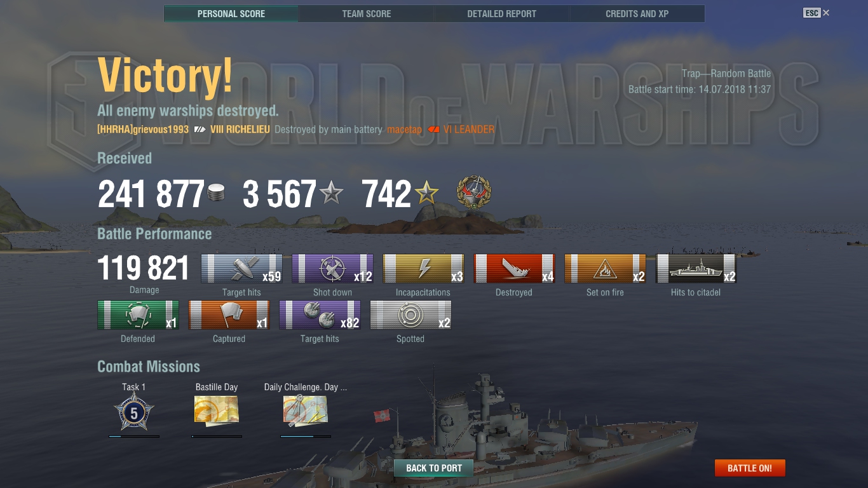
Task: Select the Shot down ribbon icon
Action: coord(332,268)
